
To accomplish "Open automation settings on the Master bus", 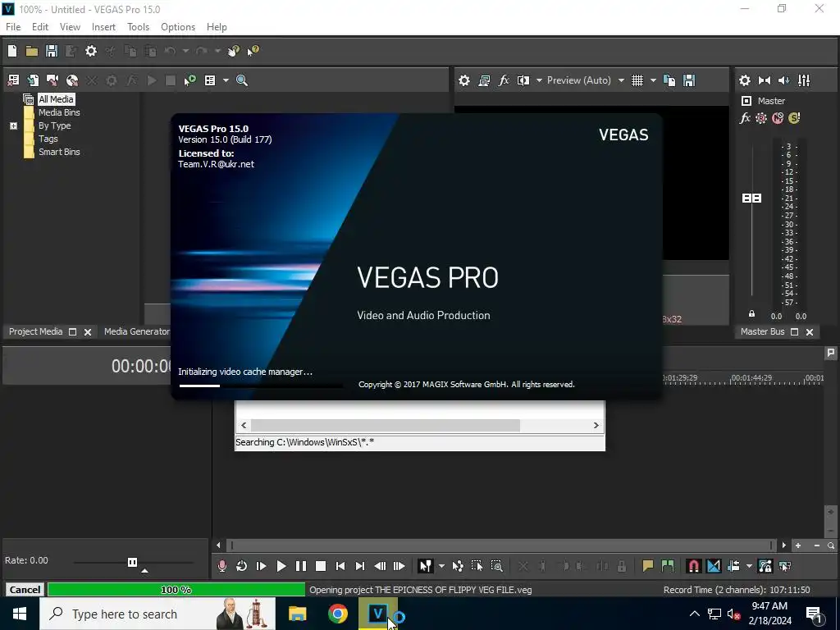I will click(760, 118).
